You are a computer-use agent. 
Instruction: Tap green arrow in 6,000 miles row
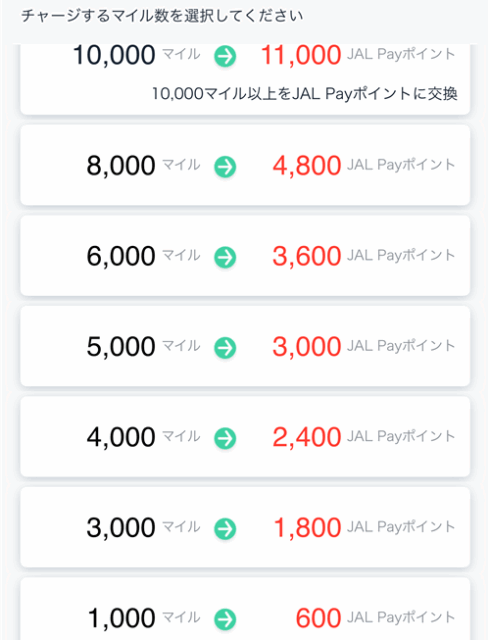point(225,257)
